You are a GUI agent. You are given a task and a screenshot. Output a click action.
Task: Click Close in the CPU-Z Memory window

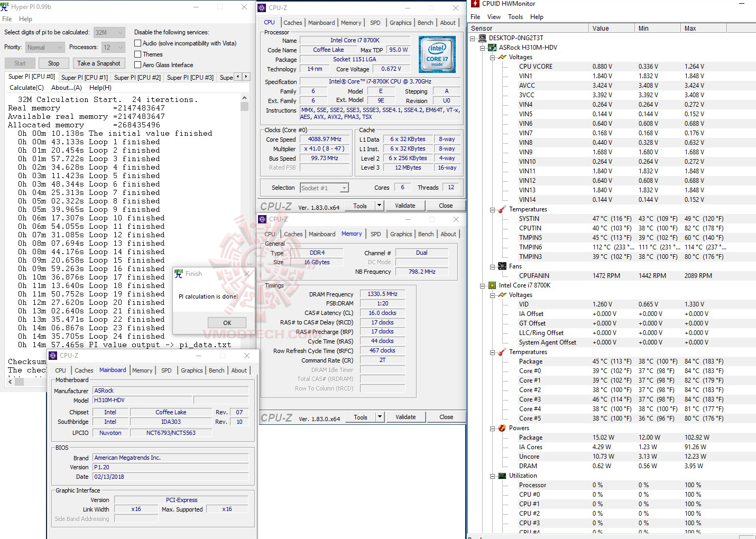tap(446, 417)
